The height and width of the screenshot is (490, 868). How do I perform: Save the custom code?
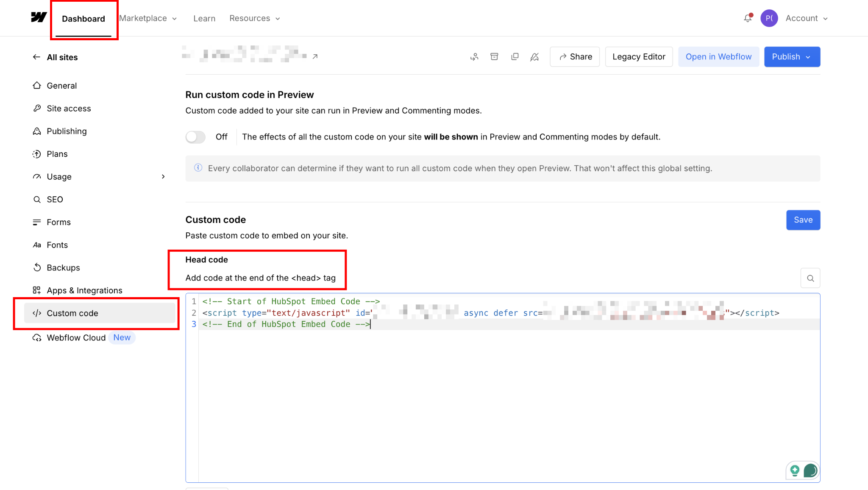[x=803, y=220]
